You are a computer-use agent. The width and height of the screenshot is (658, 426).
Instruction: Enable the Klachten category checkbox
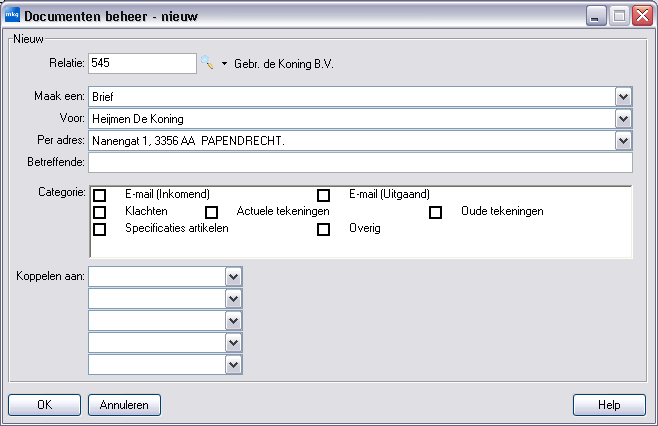pyautogui.click(x=99, y=212)
